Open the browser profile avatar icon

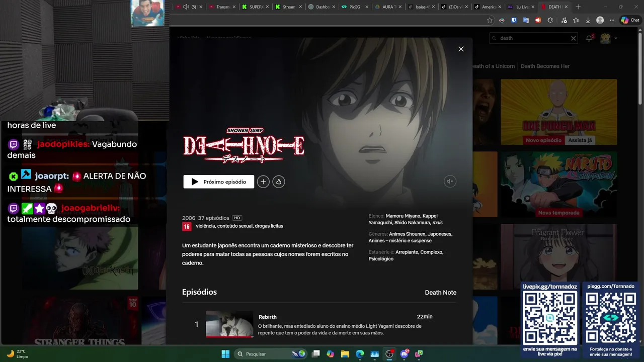click(x=600, y=20)
